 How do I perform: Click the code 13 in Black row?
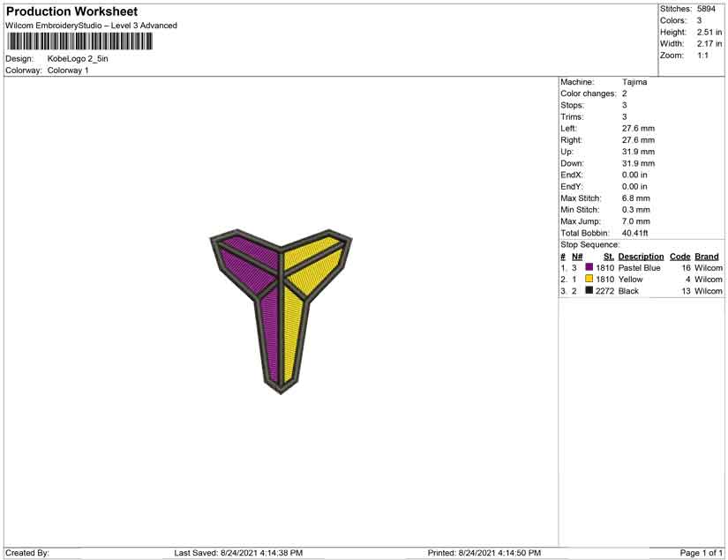[687, 291]
